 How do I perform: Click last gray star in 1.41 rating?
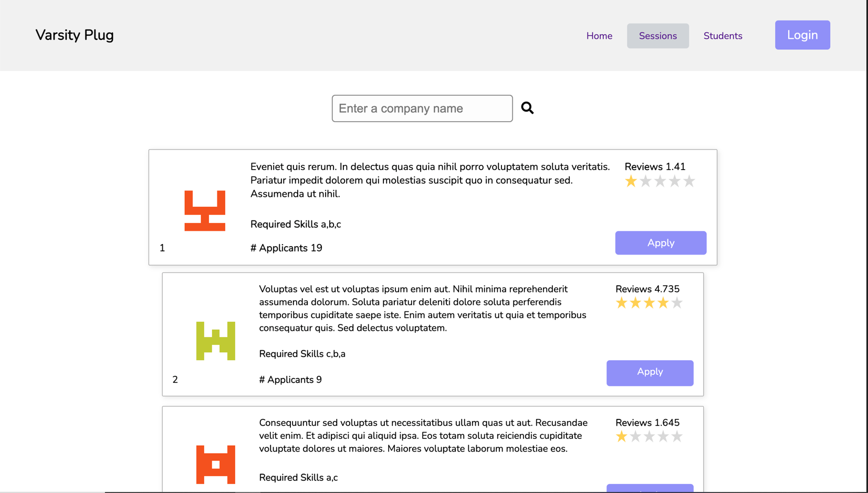[689, 181]
